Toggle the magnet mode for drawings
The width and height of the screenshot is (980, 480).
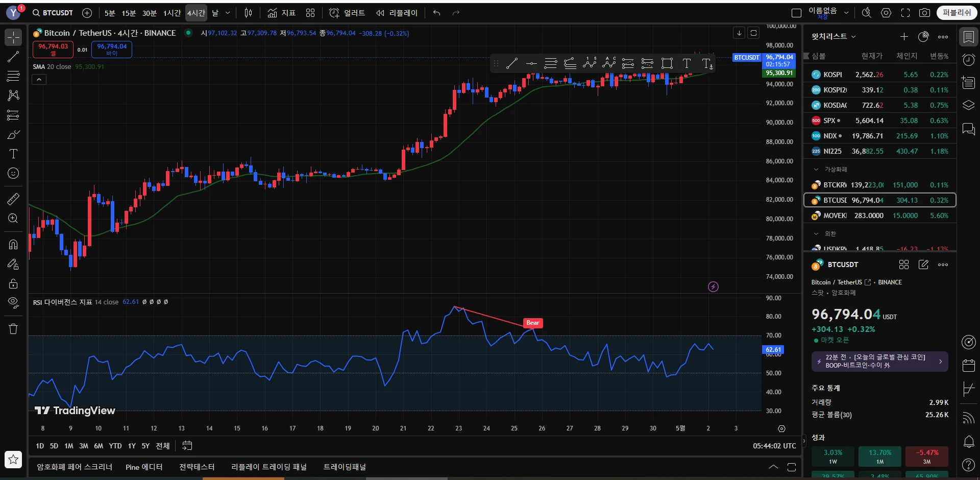[13, 244]
